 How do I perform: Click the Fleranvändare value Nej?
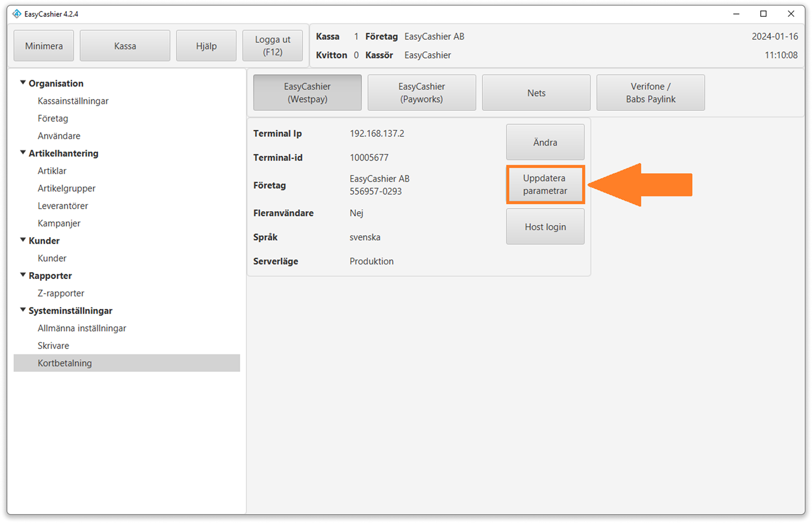[356, 213]
